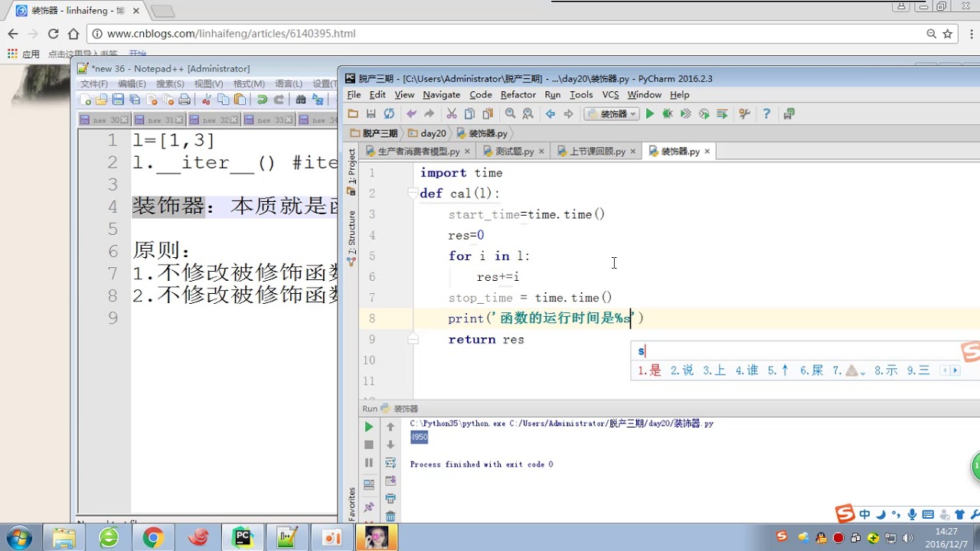Open PyCharm from the Windows taskbar
This screenshot has width=980, height=551.
click(243, 537)
